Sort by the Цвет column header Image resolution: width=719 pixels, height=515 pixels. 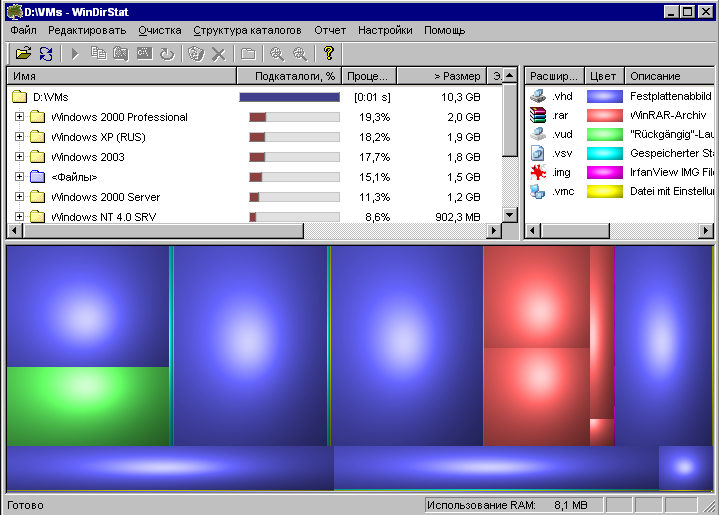pyautogui.click(x=604, y=76)
